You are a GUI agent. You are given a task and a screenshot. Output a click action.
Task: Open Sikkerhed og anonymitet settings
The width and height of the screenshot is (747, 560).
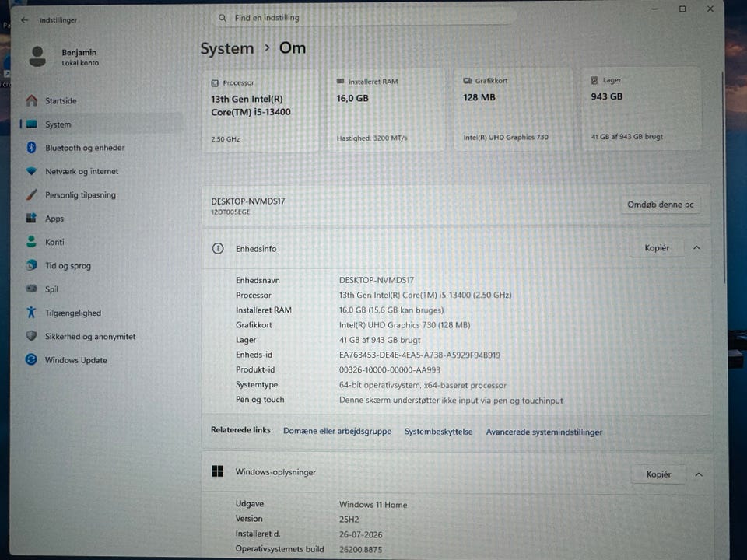100,336
